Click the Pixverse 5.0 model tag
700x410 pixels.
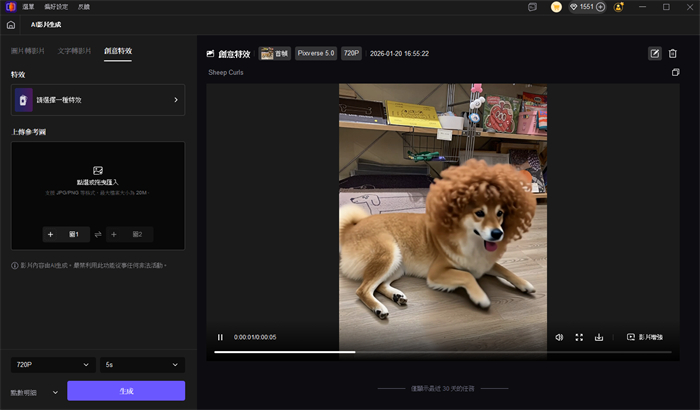click(x=316, y=53)
